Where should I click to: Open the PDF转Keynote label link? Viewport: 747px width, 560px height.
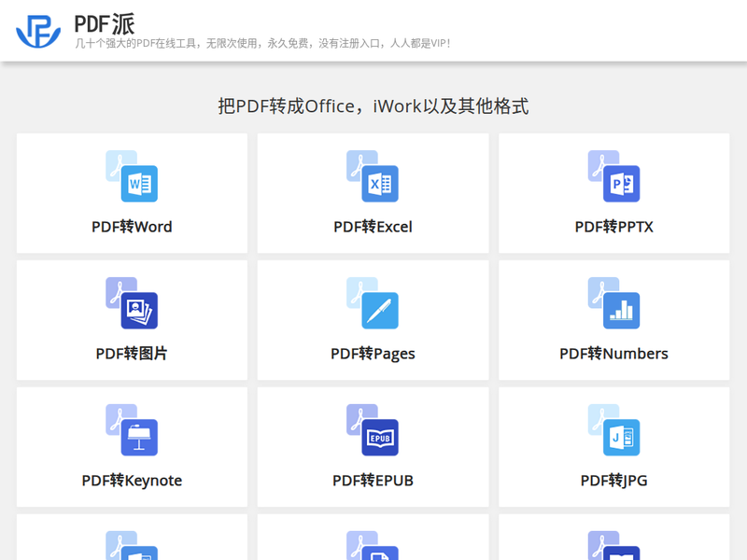tap(132, 481)
